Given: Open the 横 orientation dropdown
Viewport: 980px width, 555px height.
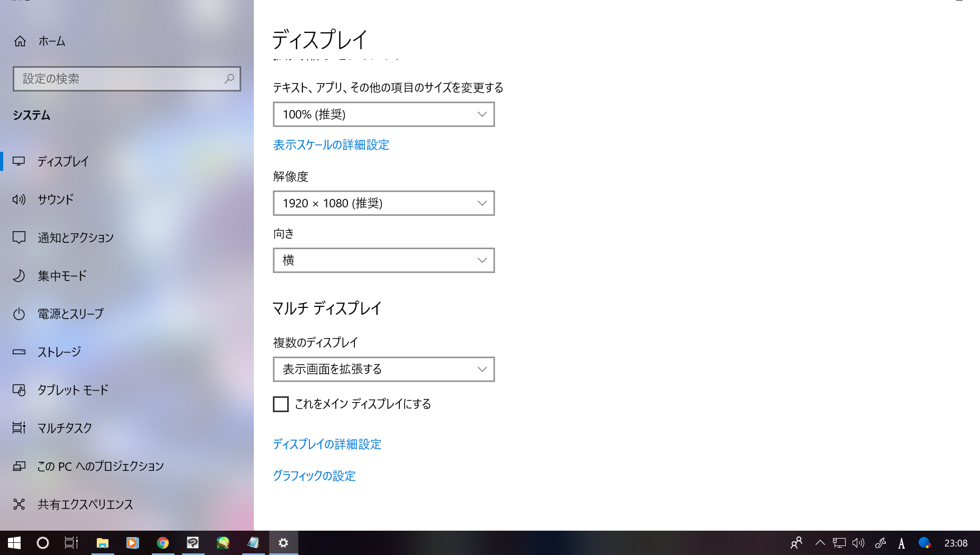Looking at the screenshot, I should 384,260.
